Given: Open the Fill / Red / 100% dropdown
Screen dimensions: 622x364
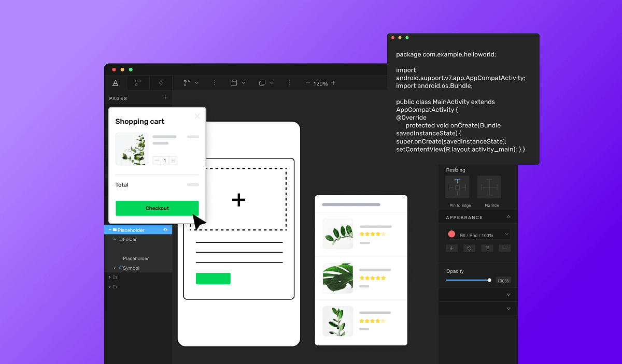Looking at the screenshot, I should pyautogui.click(x=478, y=235).
